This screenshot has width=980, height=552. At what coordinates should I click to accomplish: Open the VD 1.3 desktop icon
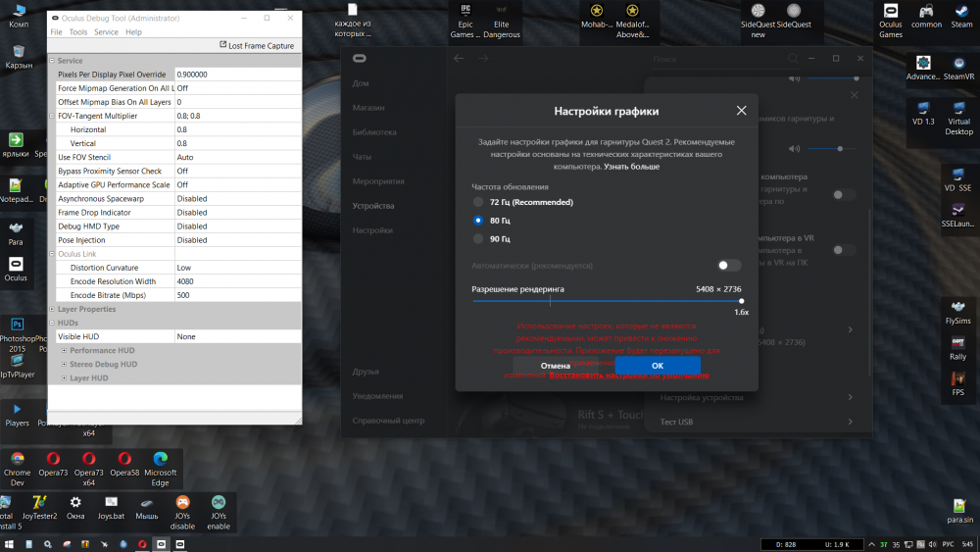point(922,113)
